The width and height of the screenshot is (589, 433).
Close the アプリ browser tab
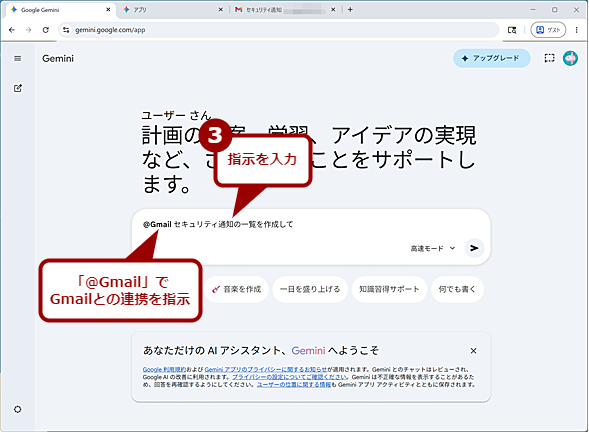point(220,10)
